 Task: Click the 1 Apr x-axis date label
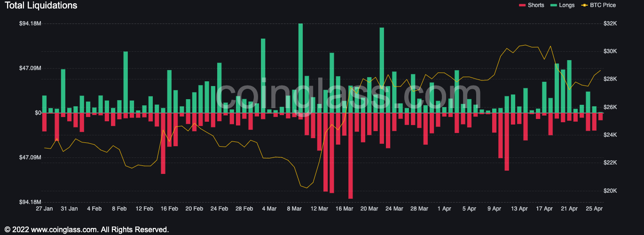pyautogui.click(x=444, y=209)
